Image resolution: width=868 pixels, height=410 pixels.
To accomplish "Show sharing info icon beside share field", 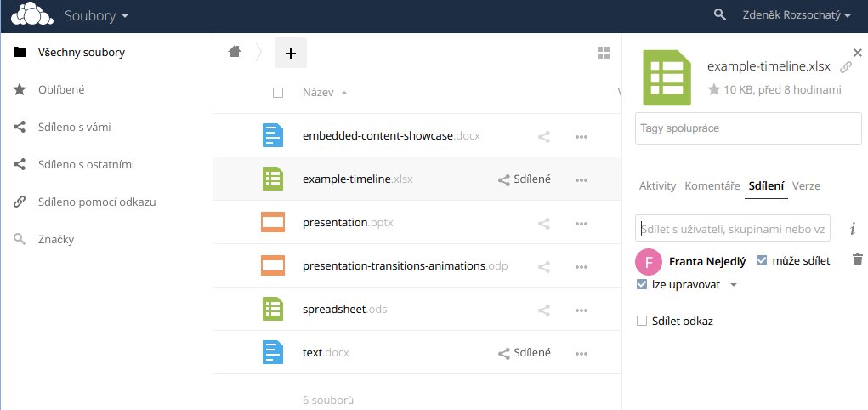I will click(x=853, y=228).
